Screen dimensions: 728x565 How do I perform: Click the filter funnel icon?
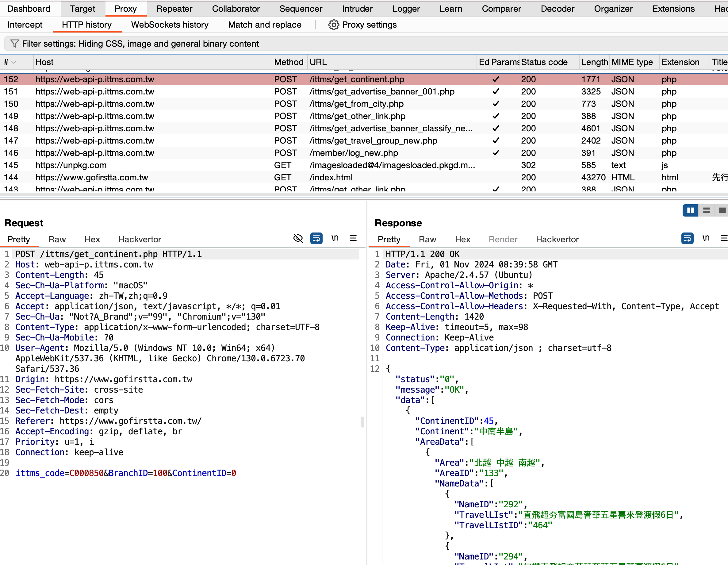click(x=14, y=44)
